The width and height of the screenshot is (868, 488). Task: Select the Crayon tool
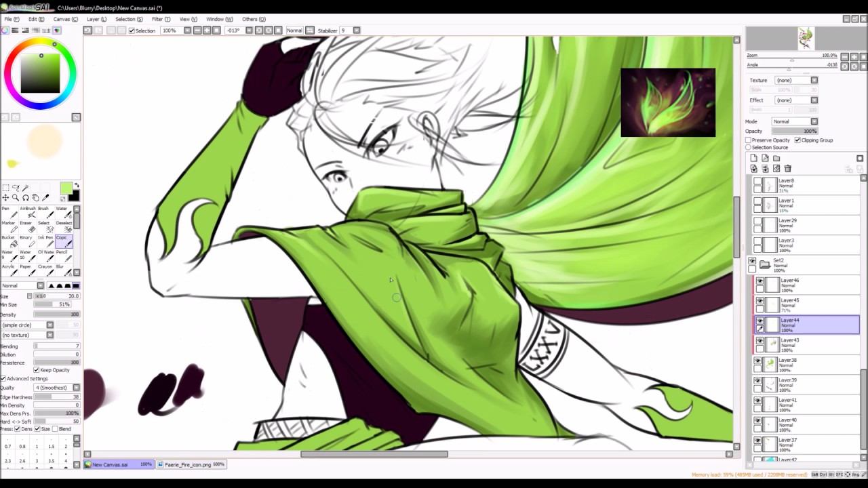coord(46,270)
